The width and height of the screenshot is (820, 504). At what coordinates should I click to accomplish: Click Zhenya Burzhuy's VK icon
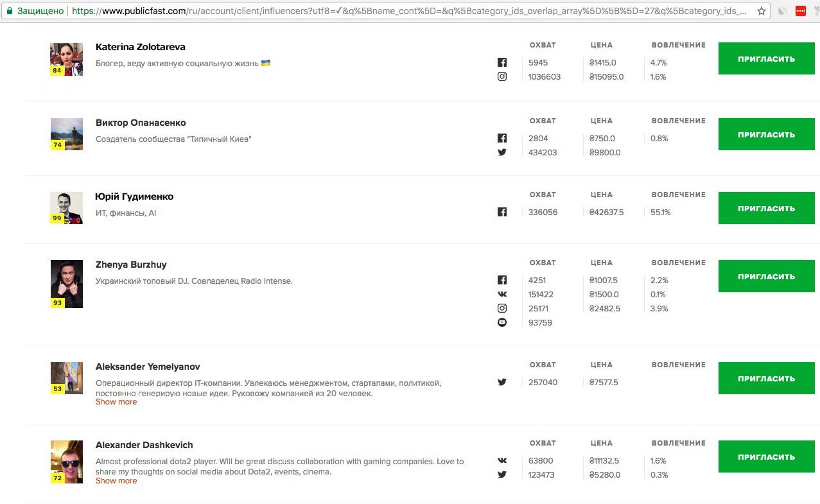(x=502, y=294)
